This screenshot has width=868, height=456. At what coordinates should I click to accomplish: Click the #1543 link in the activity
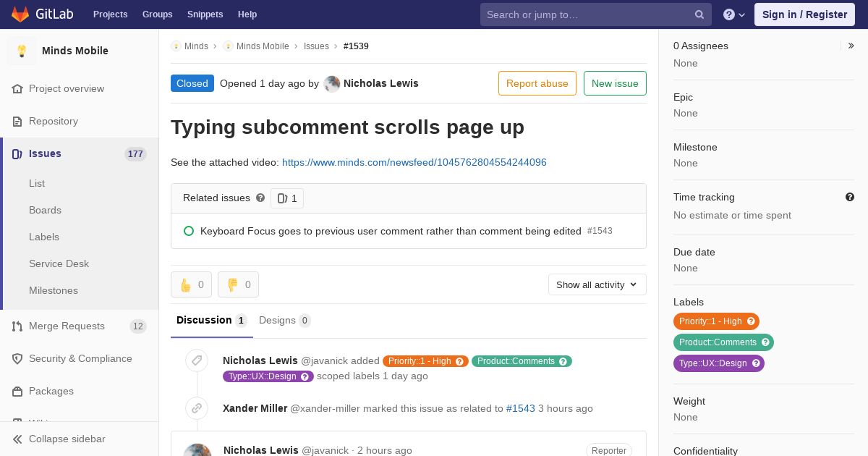coord(521,408)
